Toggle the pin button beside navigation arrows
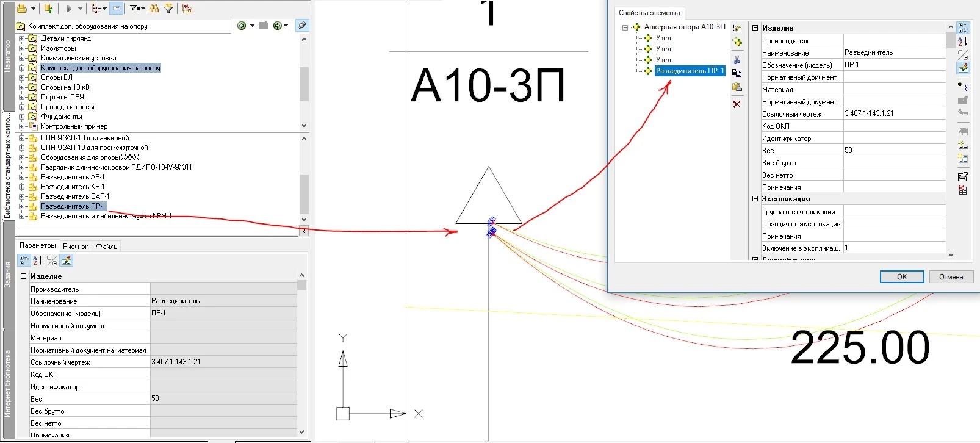The height and width of the screenshot is (443, 980). click(x=301, y=26)
